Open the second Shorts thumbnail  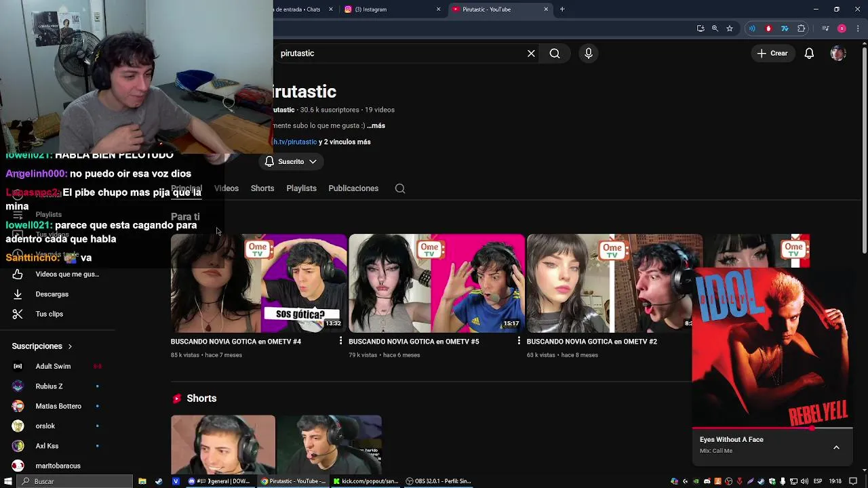point(330,445)
